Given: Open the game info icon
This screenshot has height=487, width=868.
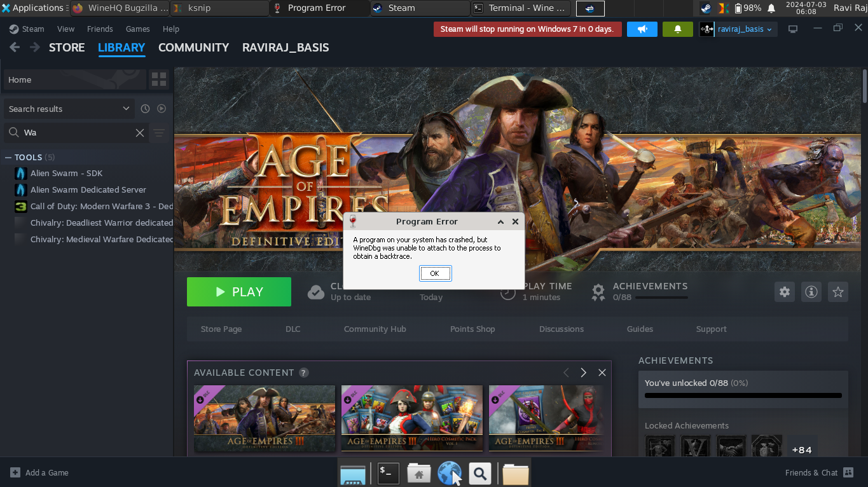Looking at the screenshot, I should 811,292.
